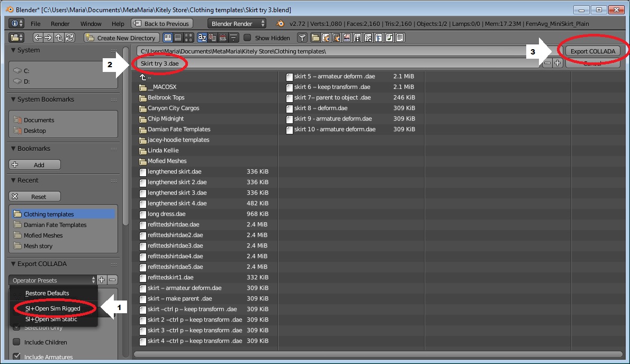Image resolution: width=630 pixels, height=364 pixels.
Task: Open the File menu
Action: pos(35,24)
